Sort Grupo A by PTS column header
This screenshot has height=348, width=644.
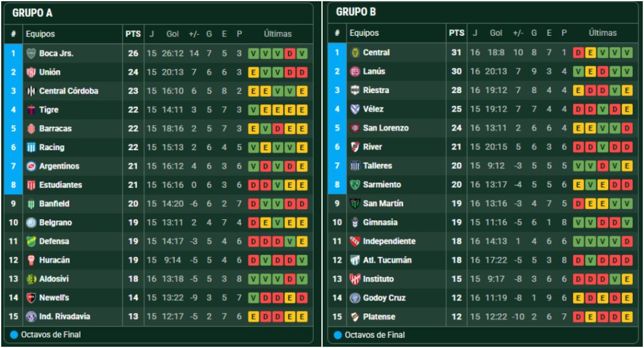(133, 34)
